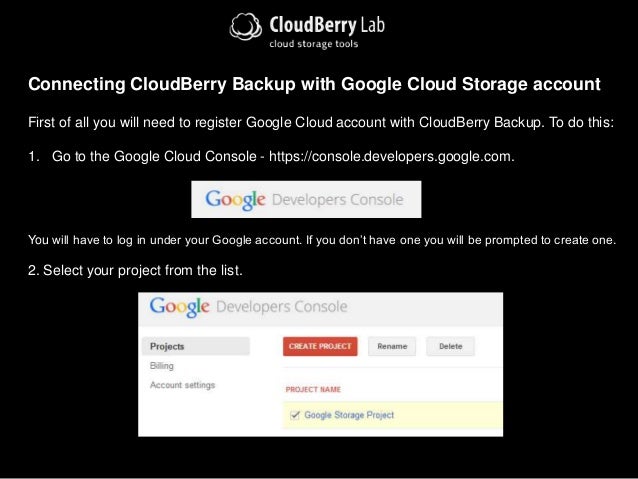Click Developers Console text in the lower header
This screenshot has height=479, width=638.
(282, 306)
